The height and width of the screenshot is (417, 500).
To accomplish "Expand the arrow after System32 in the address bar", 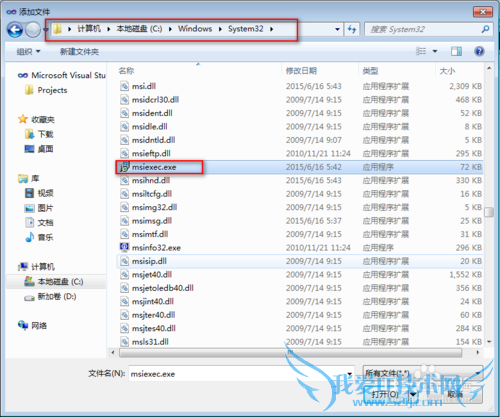I will coord(272,29).
